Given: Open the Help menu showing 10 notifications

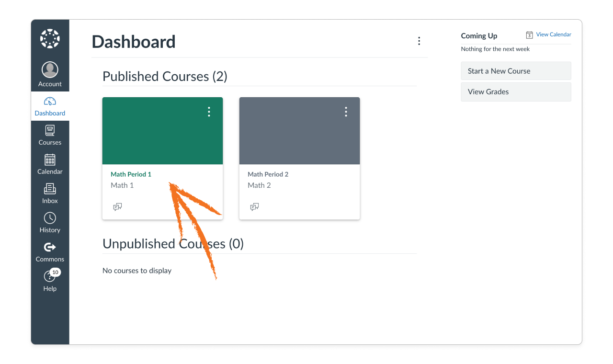Looking at the screenshot, I should pyautogui.click(x=50, y=281).
